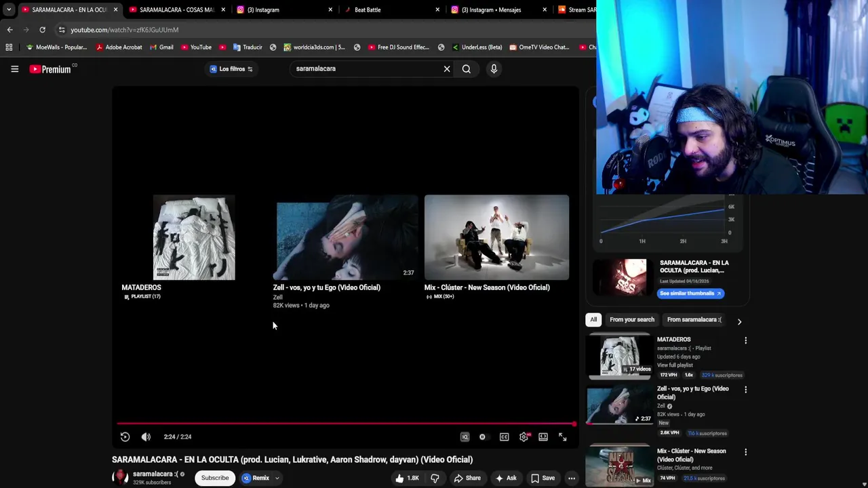The height and width of the screenshot is (488, 868).
Task: Open the UnderLess (Beta) bookmark
Action: 476,47
